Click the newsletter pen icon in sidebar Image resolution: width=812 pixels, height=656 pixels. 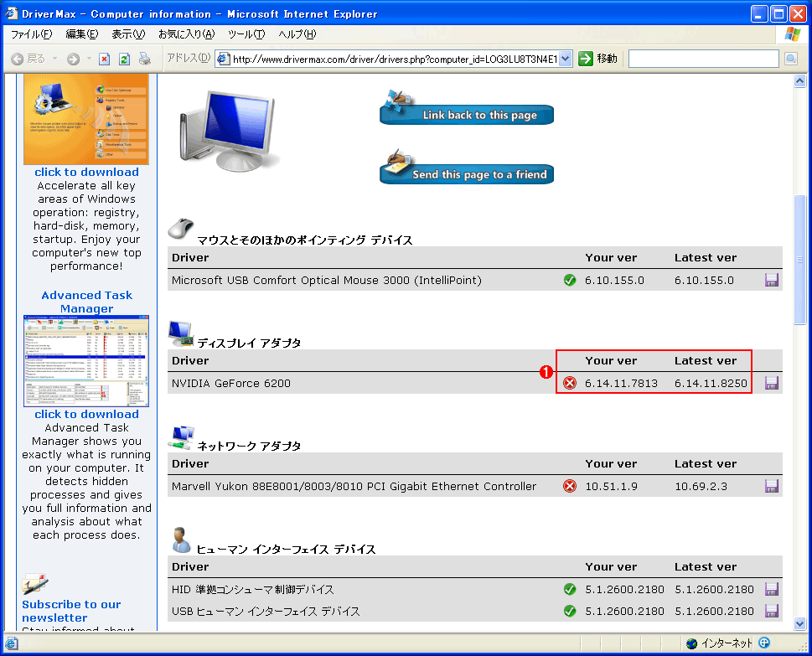tap(34, 584)
